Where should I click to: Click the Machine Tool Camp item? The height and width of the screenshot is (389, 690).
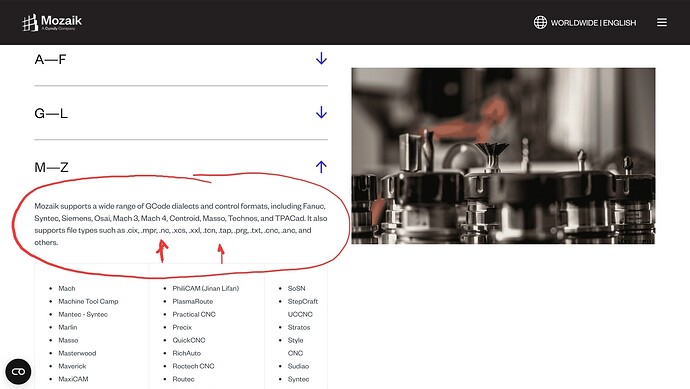point(88,301)
